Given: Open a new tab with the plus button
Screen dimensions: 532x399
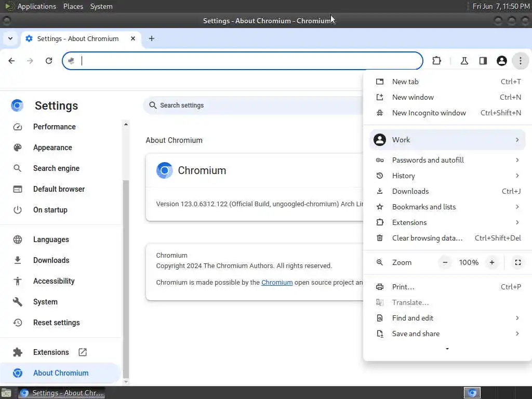Looking at the screenshot, I should (x=152, y=38).
